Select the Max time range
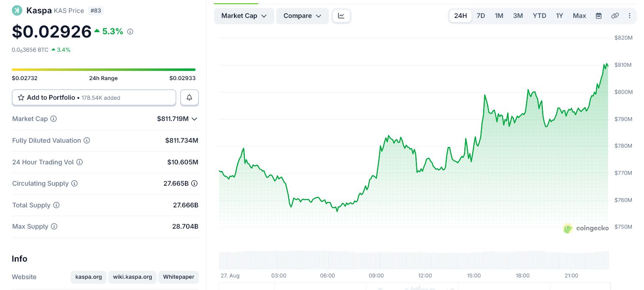The image size is (644, 290). coord(580,16)
